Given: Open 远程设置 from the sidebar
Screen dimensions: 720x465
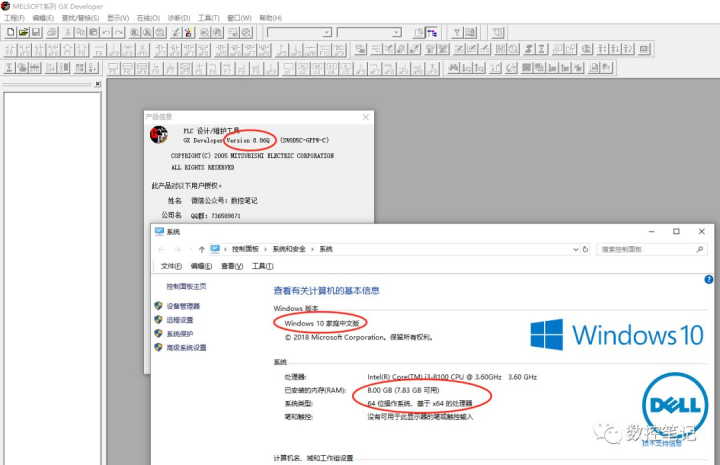Looking at the screenshot, I should (180, 320).
